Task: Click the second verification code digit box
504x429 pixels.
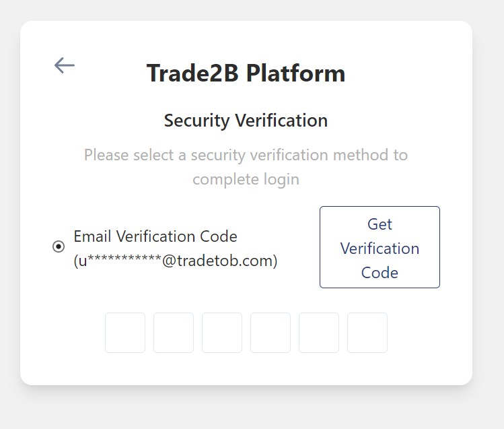Action: (x=174, y=333)
